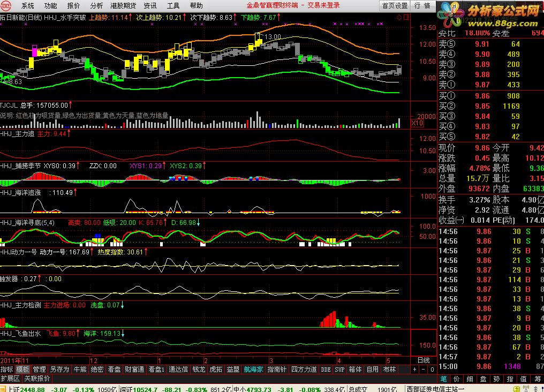Screen dimensions: 544x392
Task: Select the 四方力道 template tab
Action: tap(304, 370)
